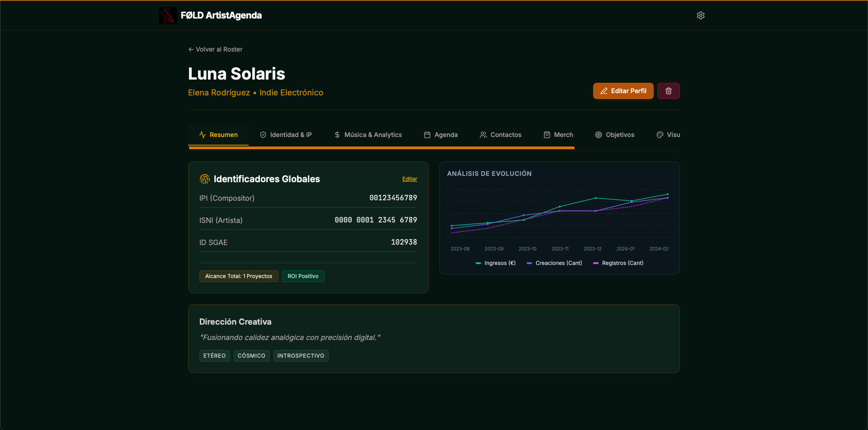Click Elena Rodríguez • Indie Electrónico subtitle
Image resolution: width=868 pixels, height=430 pixels.
point(255,93)
